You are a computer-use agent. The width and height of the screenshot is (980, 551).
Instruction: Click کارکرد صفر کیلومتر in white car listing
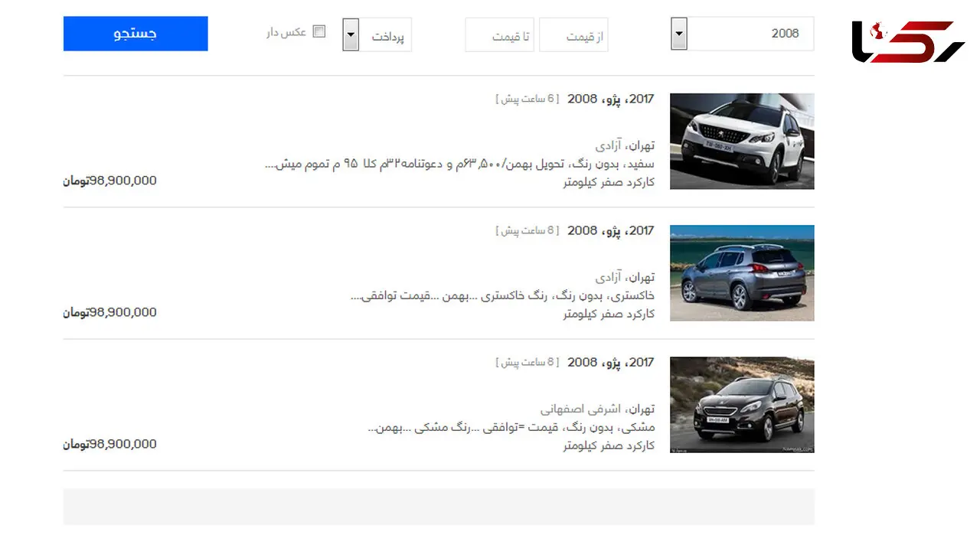[609, 182]
